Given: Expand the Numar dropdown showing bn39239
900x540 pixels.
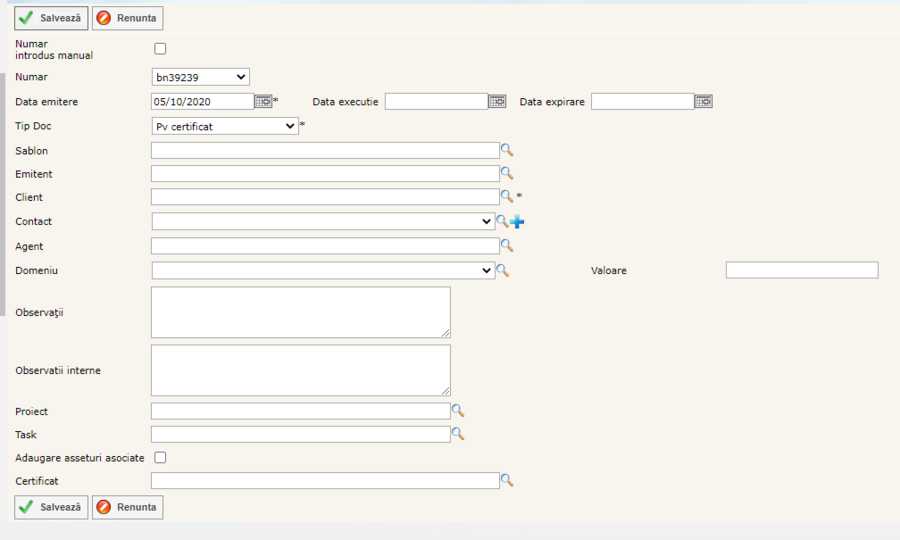Looking at the screenshot, I should click(200, 77).
